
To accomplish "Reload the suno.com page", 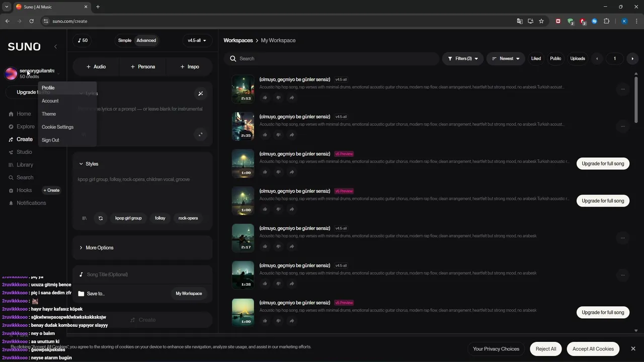I will 31,21.
